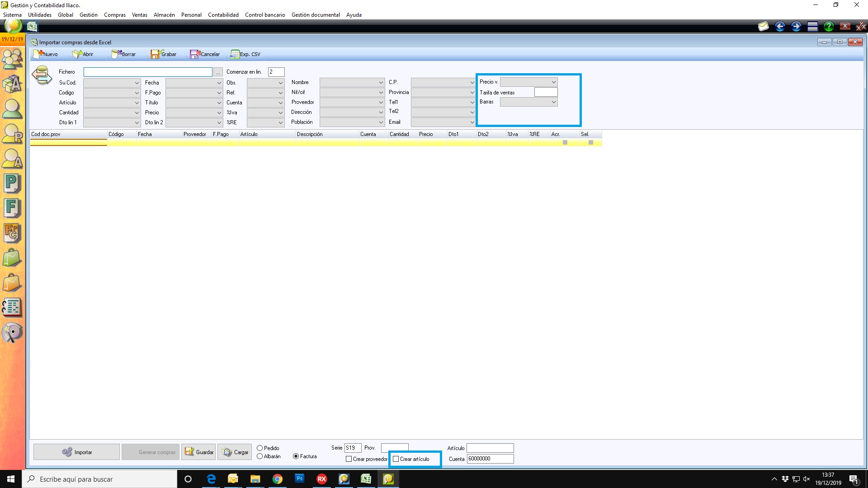Open the notebook ledger sidebar icon

[12, 308]
